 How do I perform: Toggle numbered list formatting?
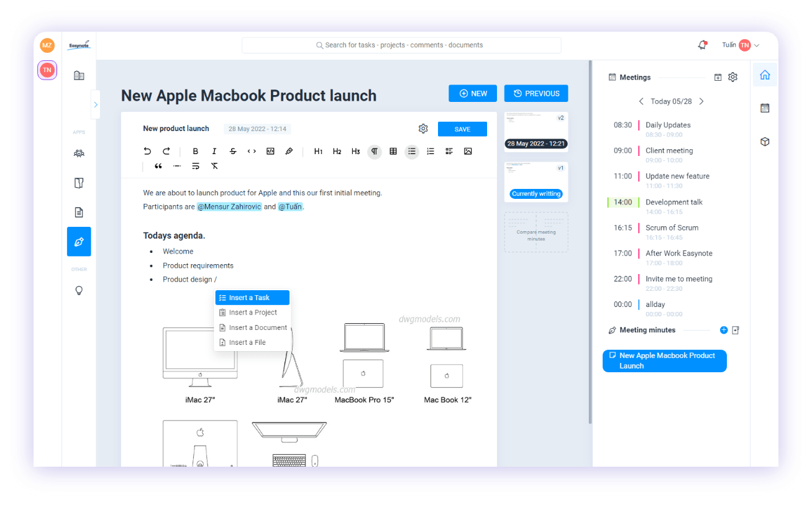pyautogui.click(x=431, y=151)
